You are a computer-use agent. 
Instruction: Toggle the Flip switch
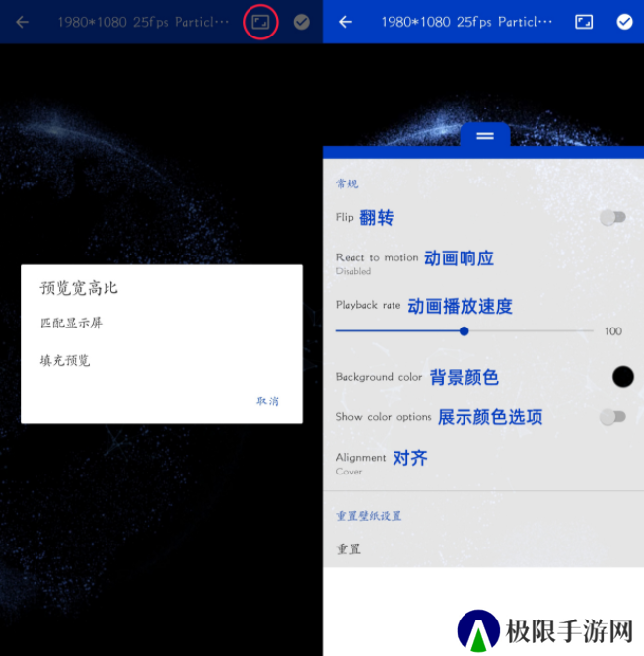pyautogui.click(x=612, y=218)
